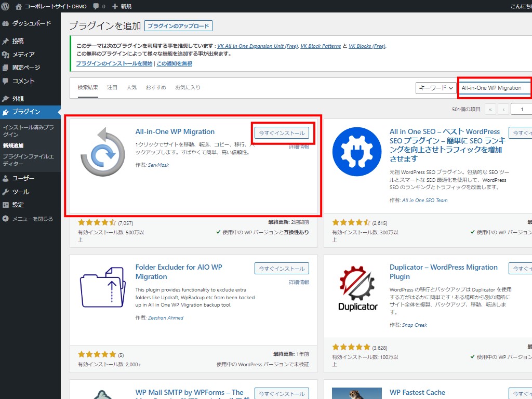Open 外観 menu in the sidebar
The height and width of the screenshot is (399, 532).
click(18, 99)
